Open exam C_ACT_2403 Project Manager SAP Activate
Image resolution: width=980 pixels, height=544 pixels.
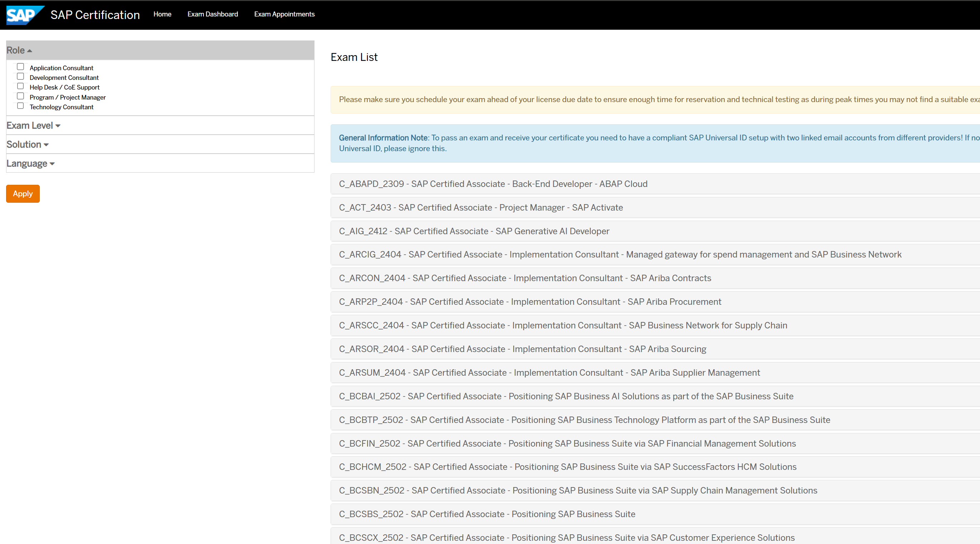[x=655, y=207]
